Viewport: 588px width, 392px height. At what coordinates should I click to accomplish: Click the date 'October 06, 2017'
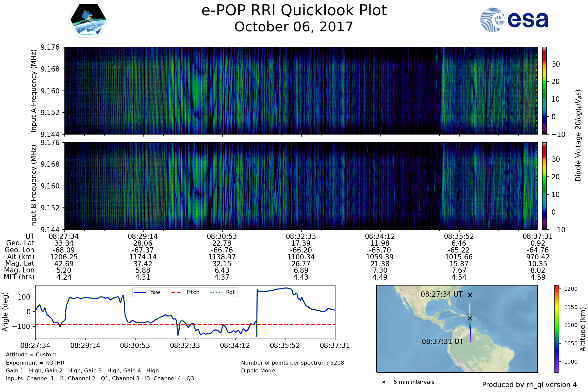294,27
